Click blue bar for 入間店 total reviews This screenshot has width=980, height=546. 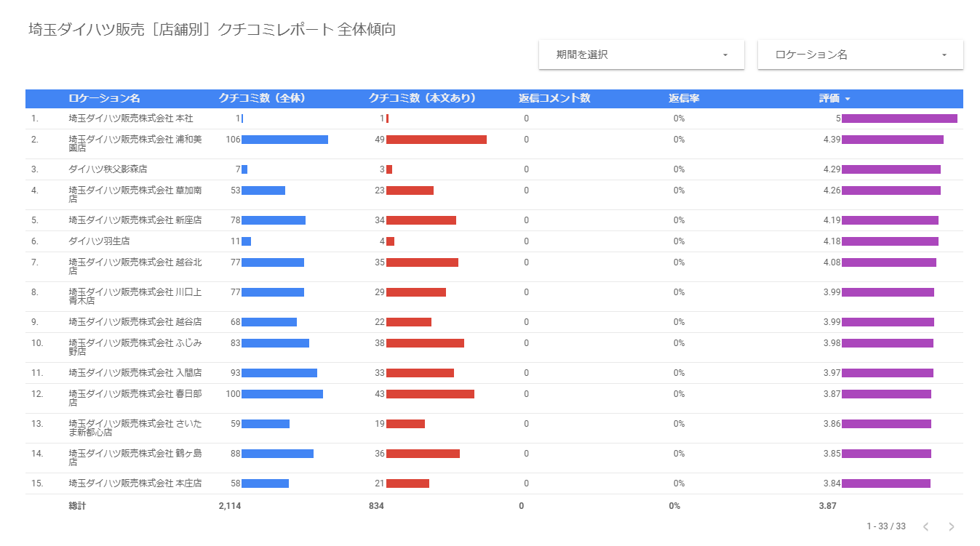tap(279, 373)
